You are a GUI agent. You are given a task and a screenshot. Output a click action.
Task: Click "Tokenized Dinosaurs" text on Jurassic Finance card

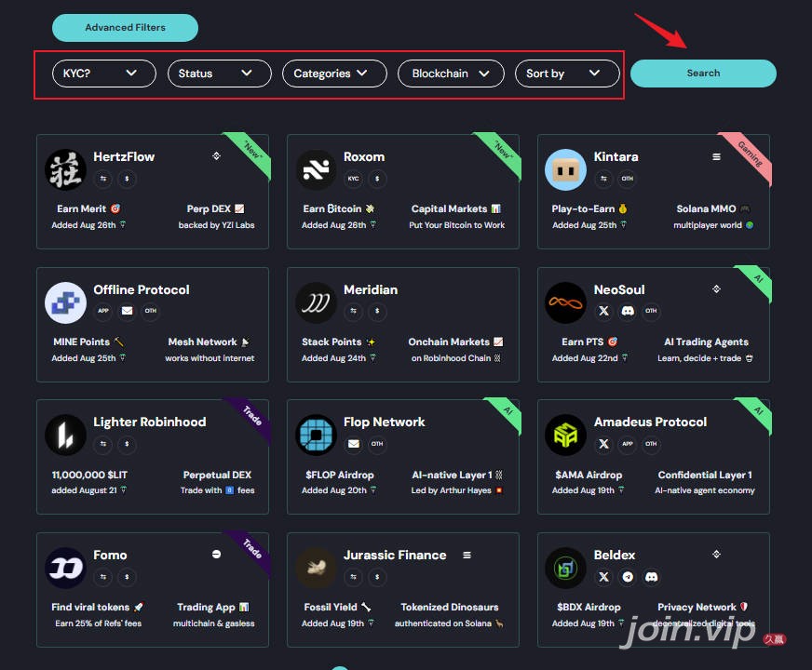pyautogui.click(x=450, y=607)
